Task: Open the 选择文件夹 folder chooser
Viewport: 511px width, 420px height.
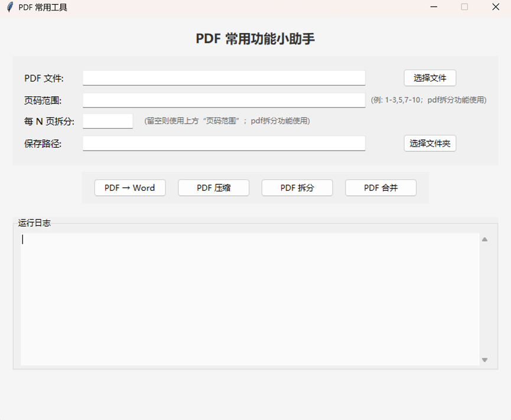Action: (x=429, y=143)
